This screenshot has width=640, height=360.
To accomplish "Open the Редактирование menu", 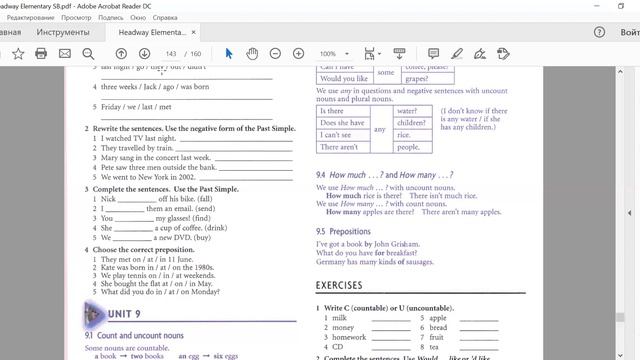I will point(30,18).
